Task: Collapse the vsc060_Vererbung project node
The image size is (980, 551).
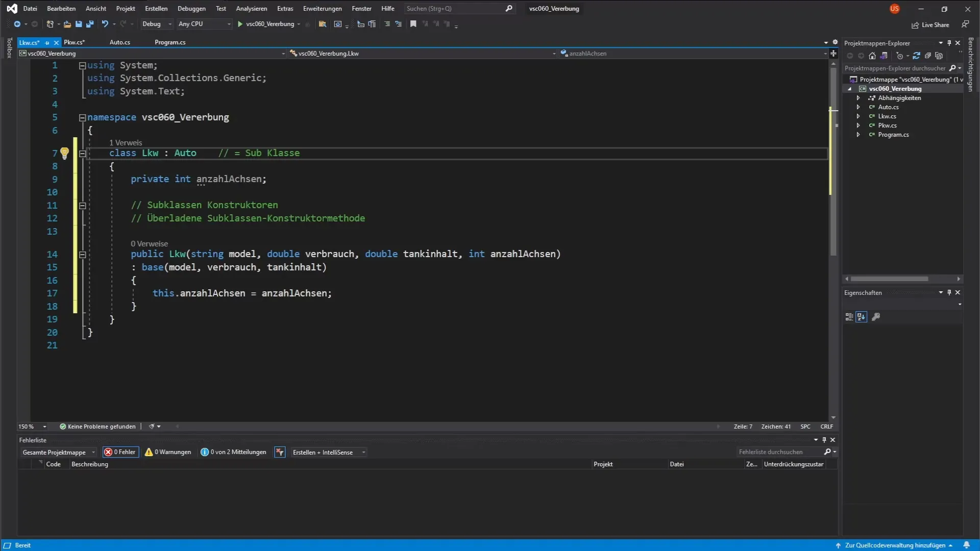Action: pos(850,89)
